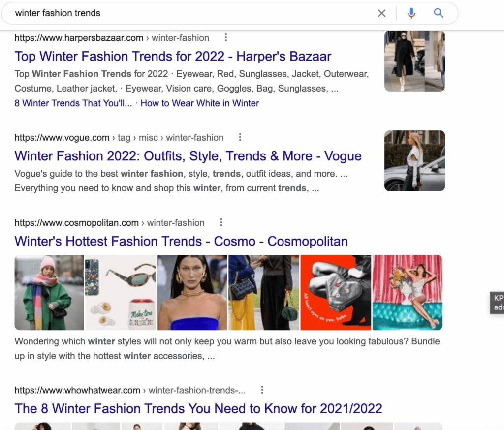Click the gray "KP" side tab
The height and width of the screenshot is (430, 504).
[497, 303]
